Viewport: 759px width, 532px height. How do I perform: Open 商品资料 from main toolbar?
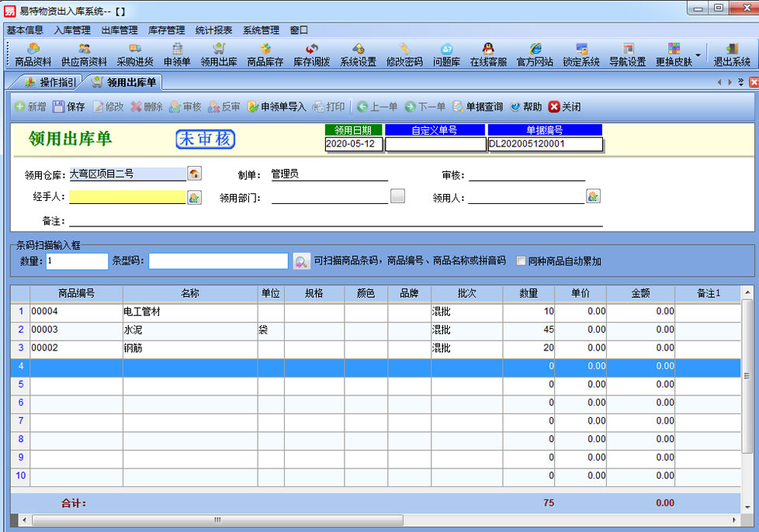point(33,55)
